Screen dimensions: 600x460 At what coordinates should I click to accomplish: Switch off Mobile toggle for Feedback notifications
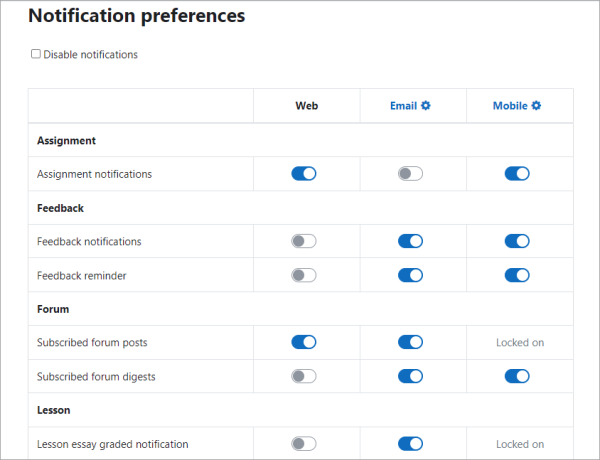tap(517, 241)
